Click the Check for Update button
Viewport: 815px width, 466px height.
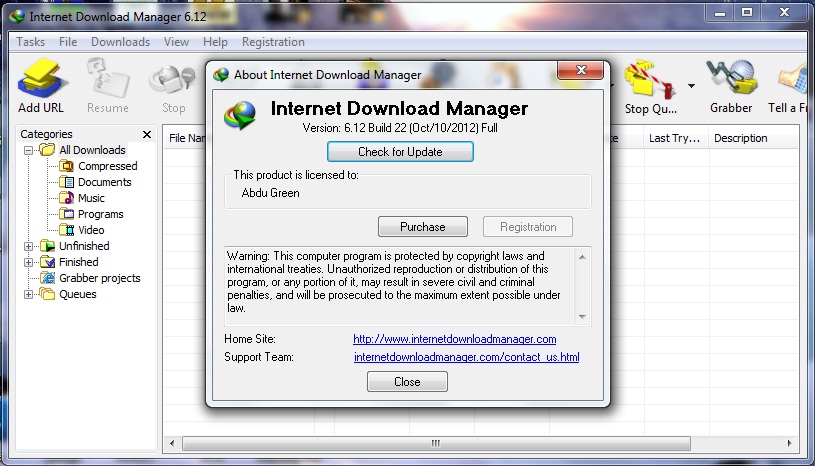tap(400, 152)
